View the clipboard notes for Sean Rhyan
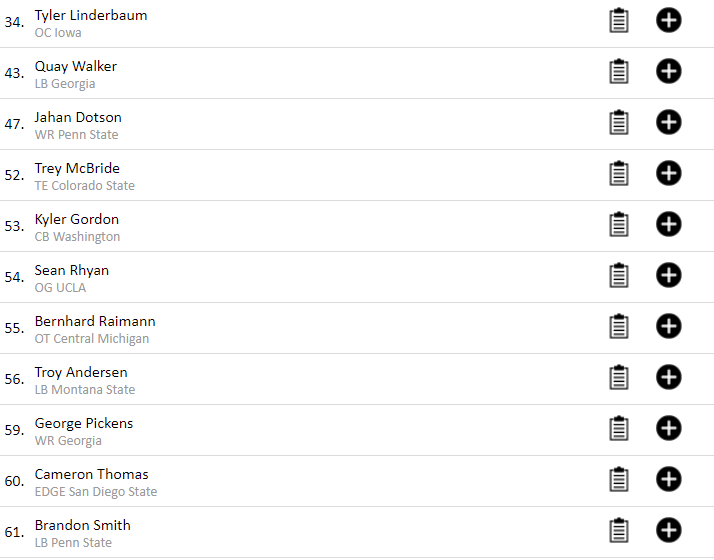Screen dimensions: 714x560 (x=619, y=275)
